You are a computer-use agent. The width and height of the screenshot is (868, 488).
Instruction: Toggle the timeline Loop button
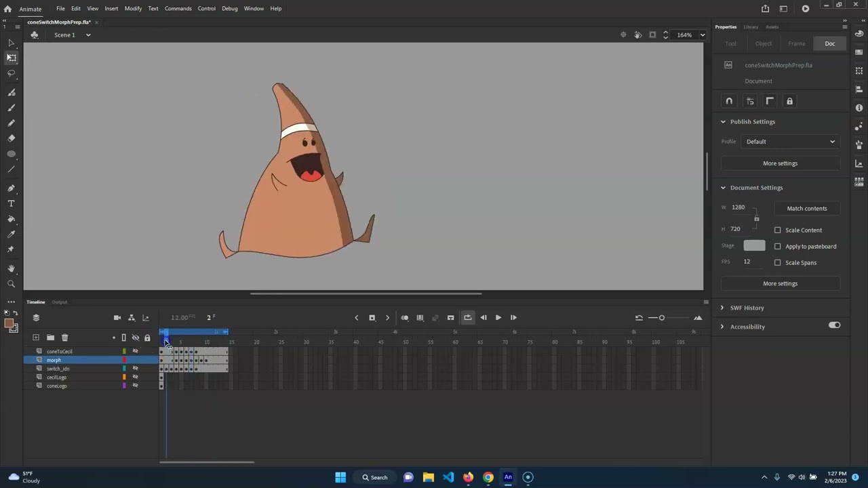click(467, 317)
